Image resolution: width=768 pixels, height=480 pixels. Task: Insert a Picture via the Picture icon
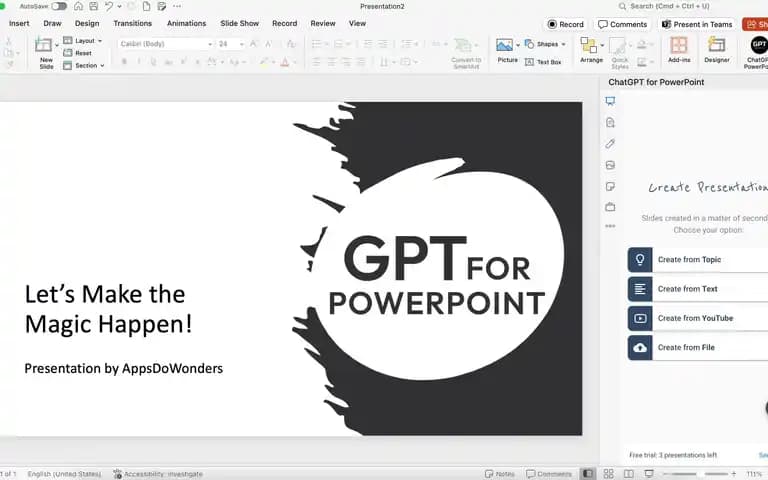504,45
